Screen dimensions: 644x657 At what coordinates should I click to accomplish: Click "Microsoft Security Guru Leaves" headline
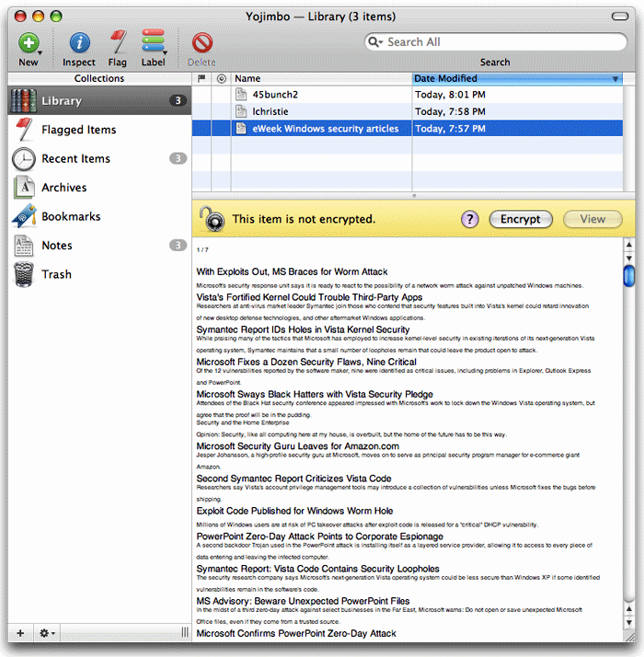tap(297, 446)
